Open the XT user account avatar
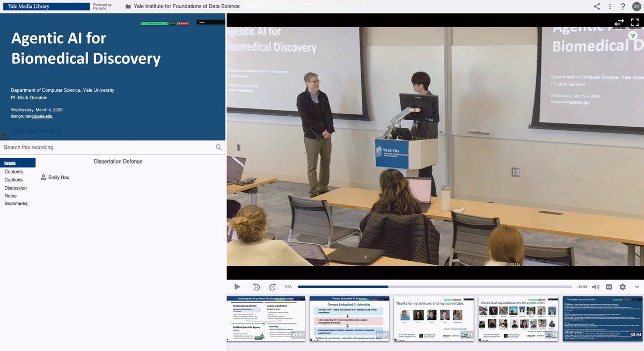 coord(636,6)
